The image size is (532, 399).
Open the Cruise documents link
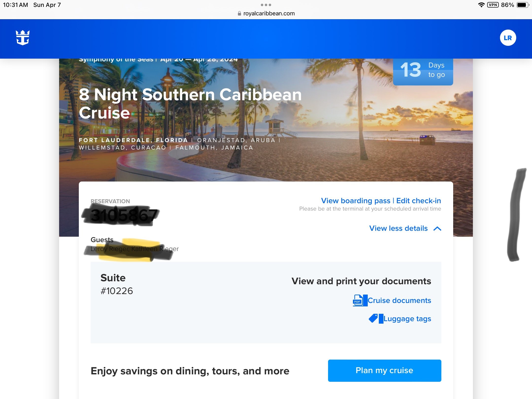[x=399, y=300]
